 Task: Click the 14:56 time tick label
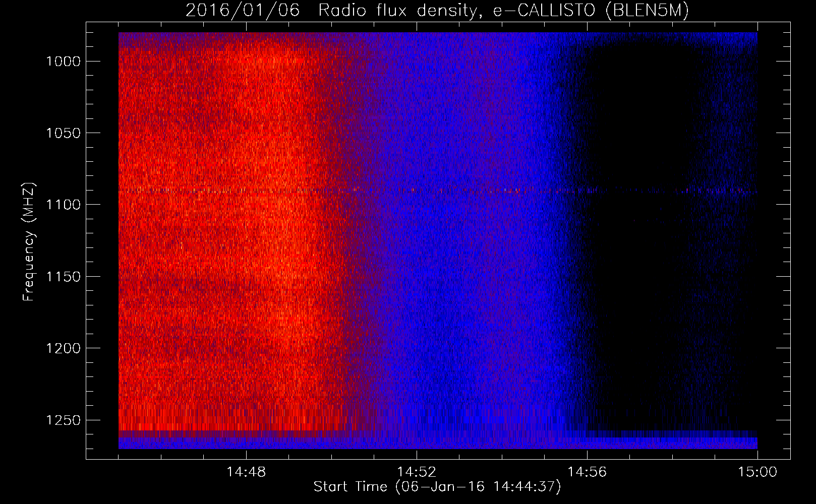click(587, 472)
